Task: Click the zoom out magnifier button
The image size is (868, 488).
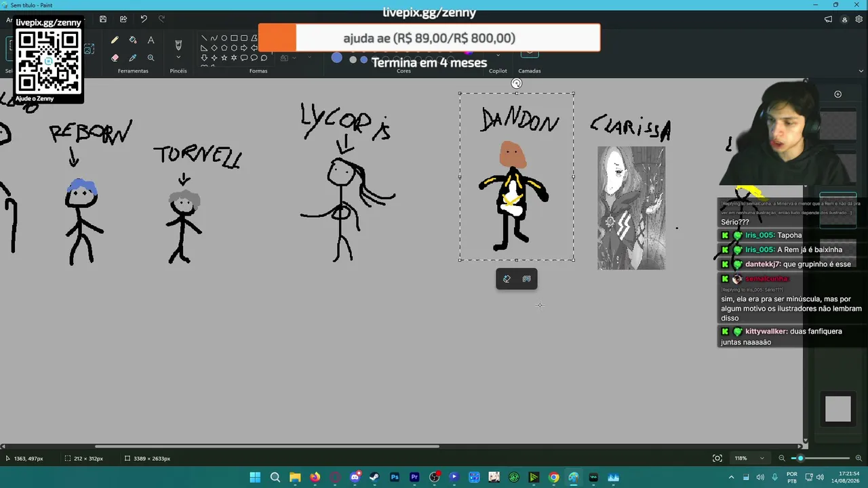Action: [x=782, y=458]
